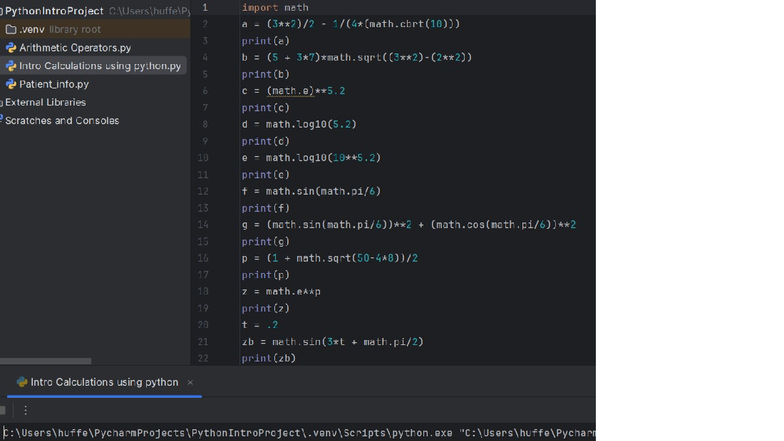Image resolution: width=784 pixels, height=441 pixels.
Task: Click the project panel horizontal scrollbar
Action: tap(45, 361)
